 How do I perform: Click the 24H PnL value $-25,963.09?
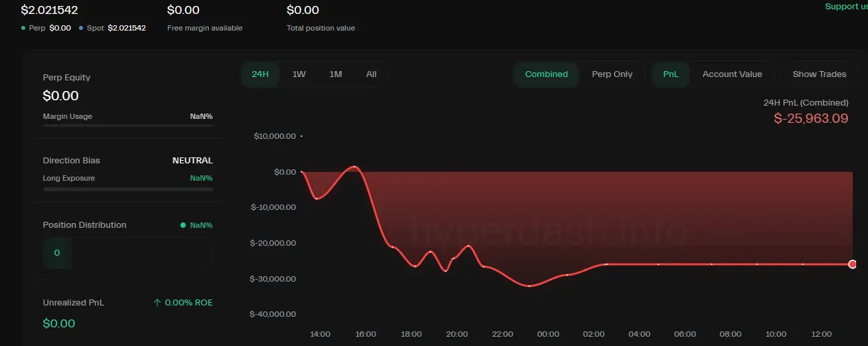click(811, 119)
